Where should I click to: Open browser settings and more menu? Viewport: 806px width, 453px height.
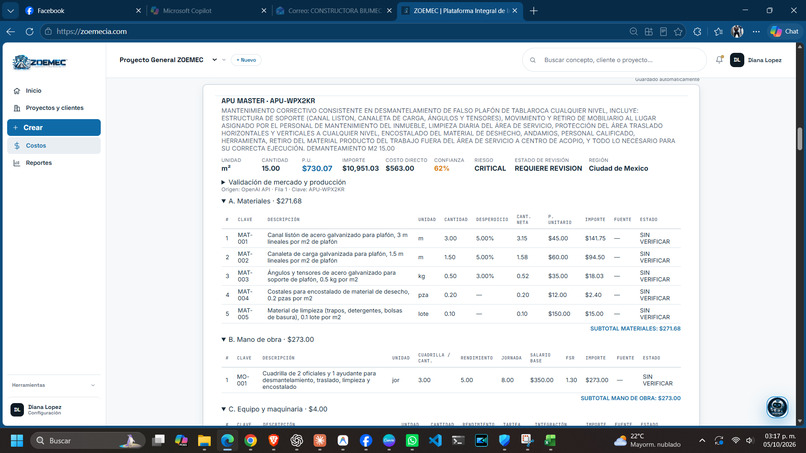point(756,32)
